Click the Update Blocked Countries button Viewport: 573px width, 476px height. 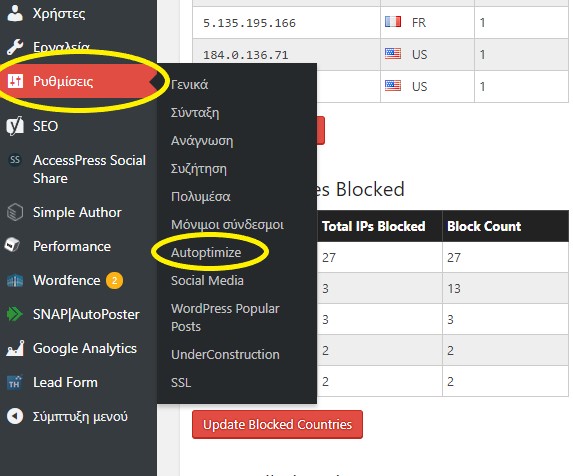coord(277,424)
